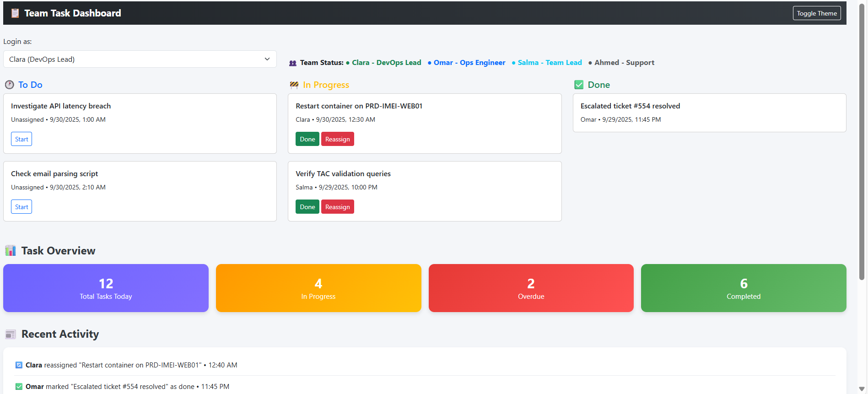Click the Restart container on PRD-IMEI-WEB01 card title
Screen dimensions: 868x394
(359, 106)
